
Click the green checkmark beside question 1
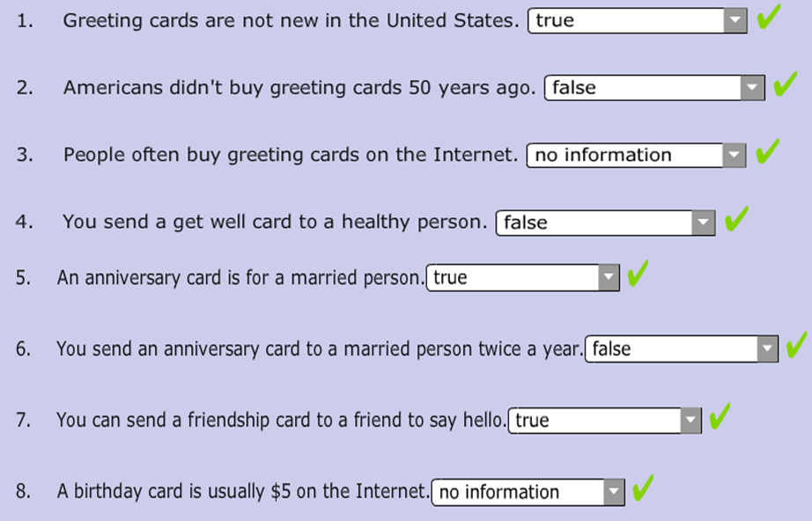point(769,18)
